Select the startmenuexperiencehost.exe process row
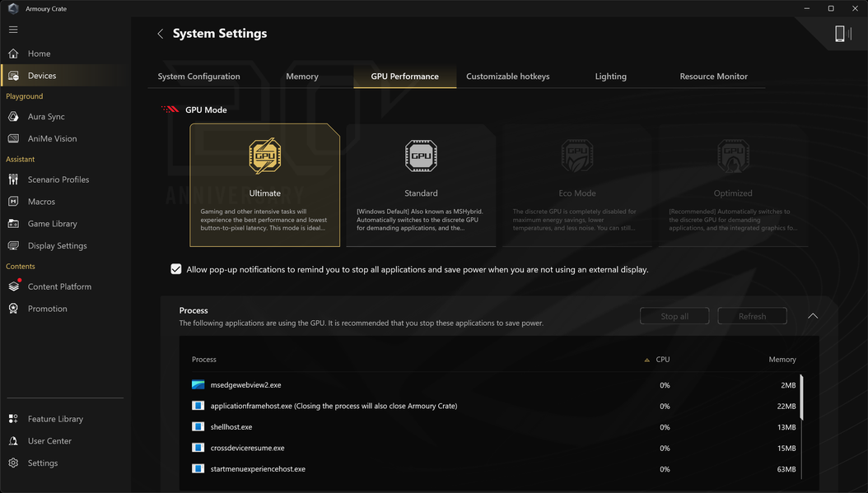The width and height of the screenshot is (868, 493). tap(494, 469)
